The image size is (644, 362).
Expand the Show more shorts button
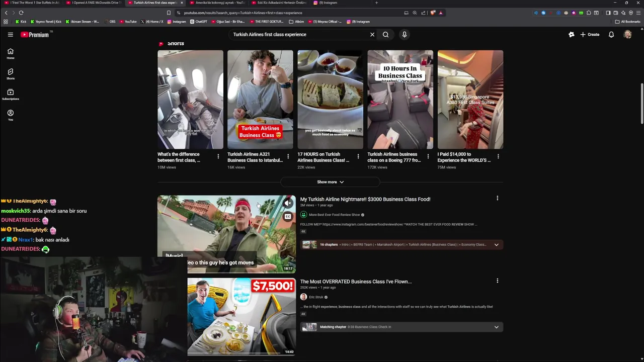coord(330,182)
